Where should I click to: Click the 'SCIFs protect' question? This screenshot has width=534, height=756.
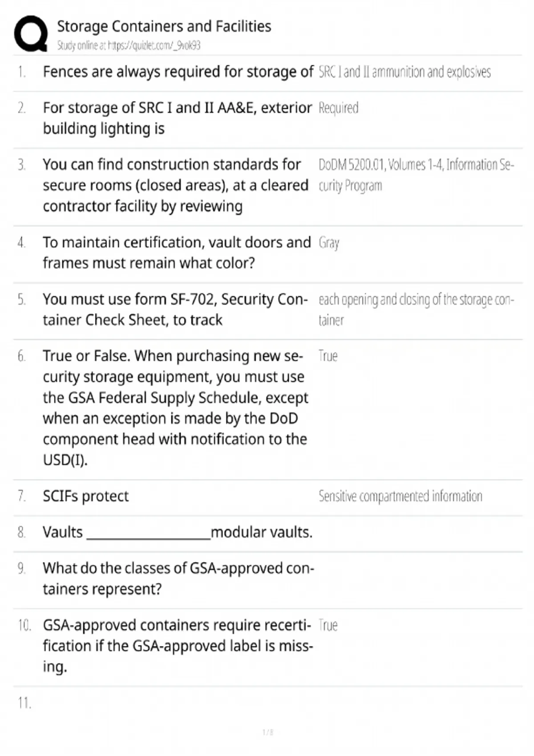(85, 496)
